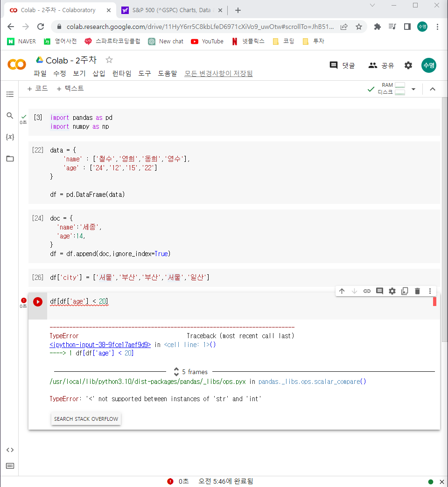Open the NAVER bookmark
The height and width of the screenshot is (487, 448).
[x=21, y=42]
